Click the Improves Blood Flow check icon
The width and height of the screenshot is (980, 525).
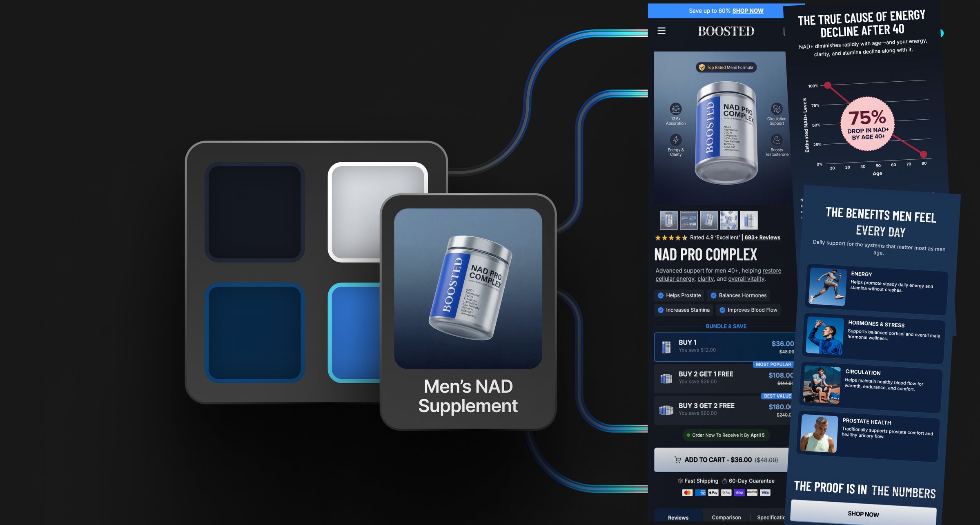722,310
